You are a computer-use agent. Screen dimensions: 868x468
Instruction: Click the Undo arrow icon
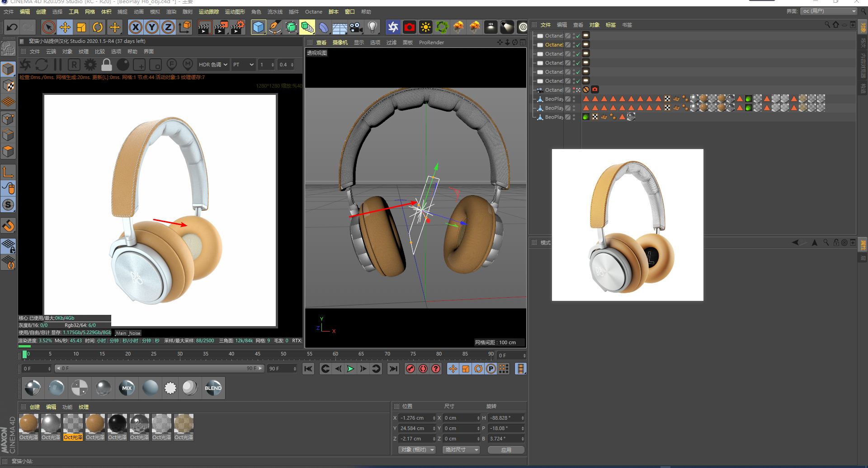[12, 28]
